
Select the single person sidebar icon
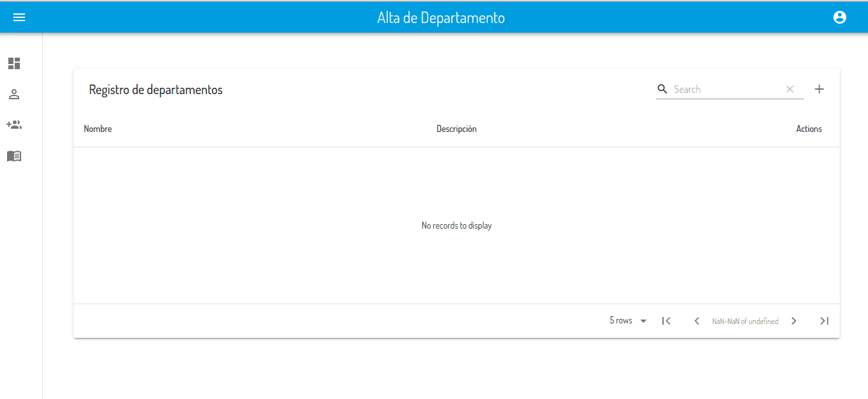point(14,94)
